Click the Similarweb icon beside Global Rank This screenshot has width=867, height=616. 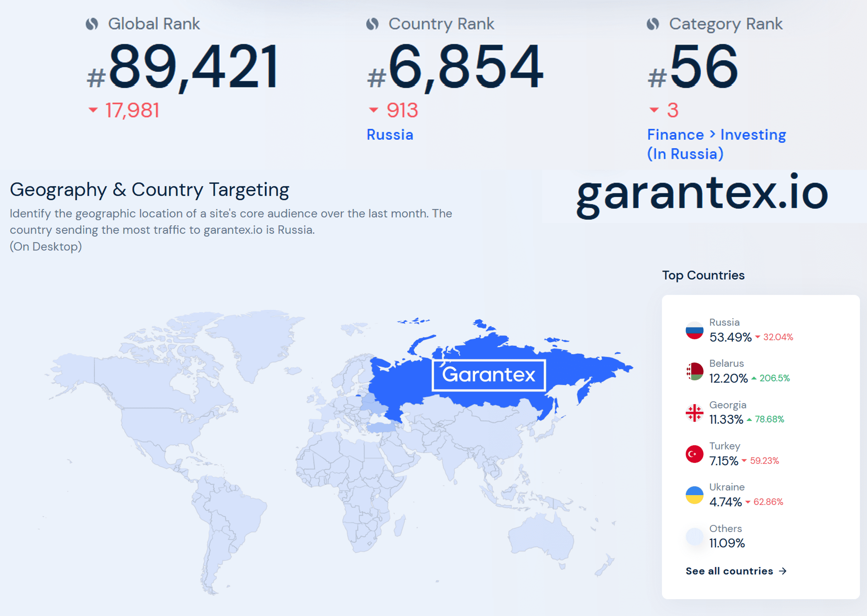pyautogui.click(x=92, y=24)
